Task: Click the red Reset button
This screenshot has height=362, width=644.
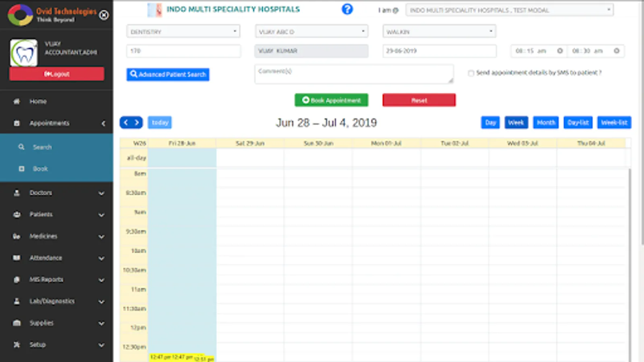Action: pyautogui.click(x=419, y=100)
